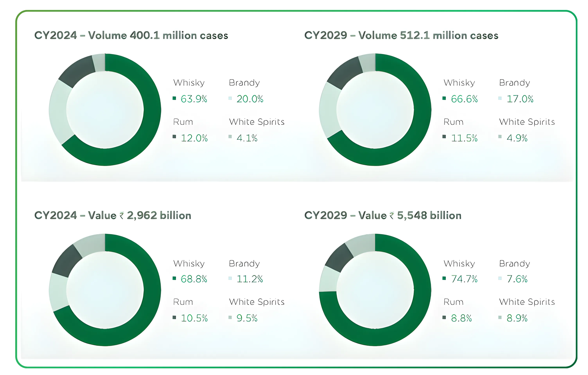
Task: Click the CY2024 Value 2,962 billion heading
Action: click(113, 215)
